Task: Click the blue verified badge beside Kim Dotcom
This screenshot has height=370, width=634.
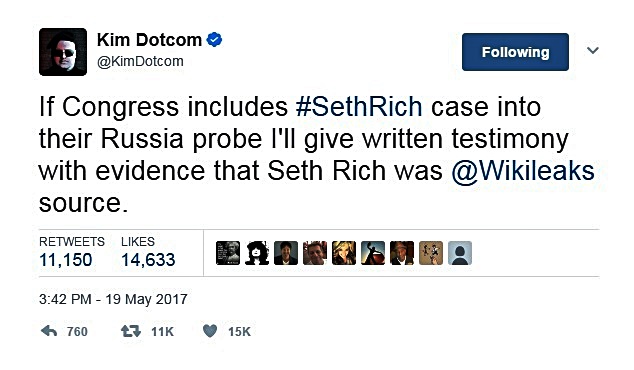Action: [214, 40]
